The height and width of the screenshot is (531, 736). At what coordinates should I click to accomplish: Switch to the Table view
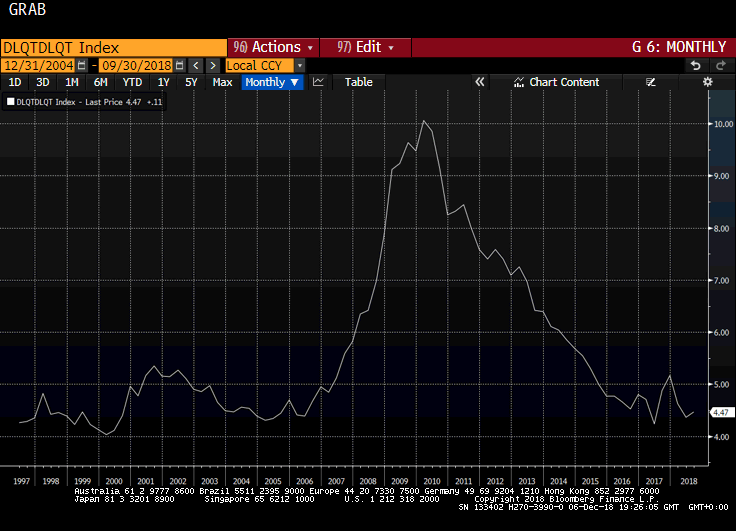[x=358, y=82]
